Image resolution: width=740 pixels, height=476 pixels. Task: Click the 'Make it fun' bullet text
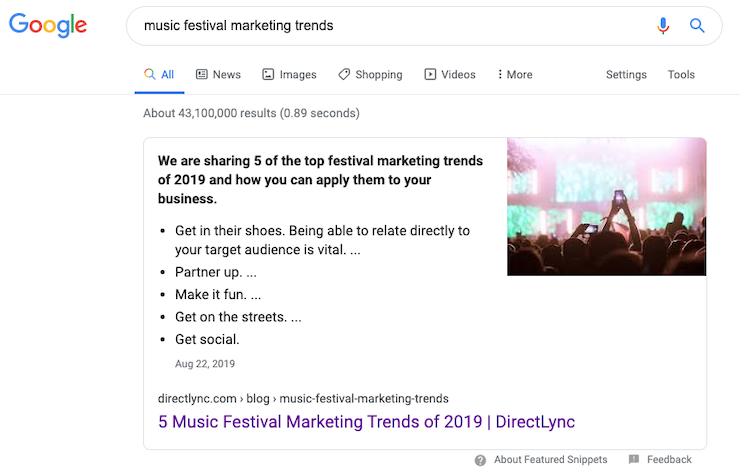point(218,294)
